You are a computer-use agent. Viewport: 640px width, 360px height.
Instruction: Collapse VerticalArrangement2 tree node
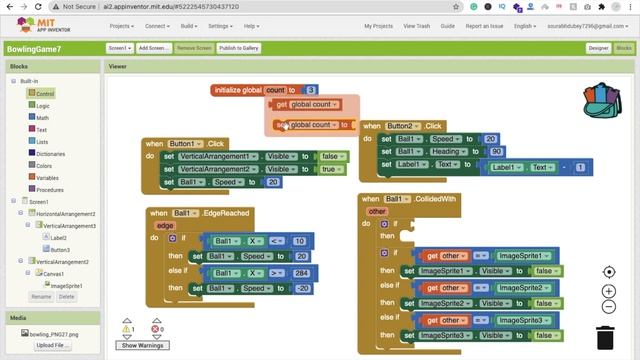tap(20, 260)
